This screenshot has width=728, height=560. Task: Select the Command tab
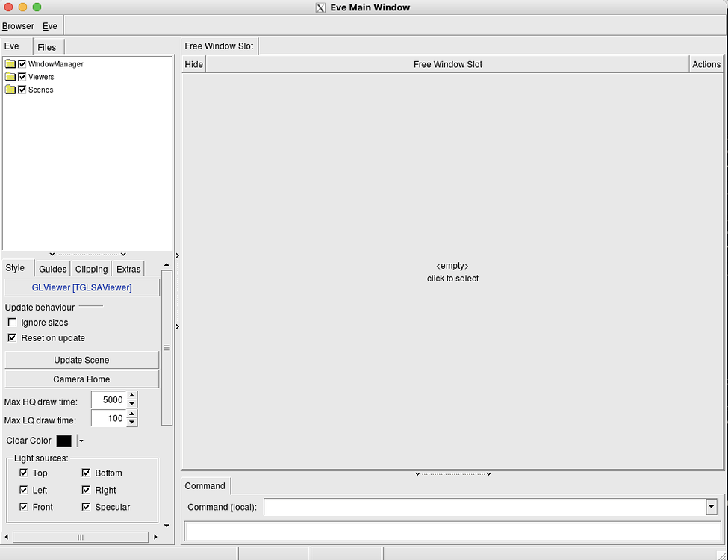tap(205, 485)
